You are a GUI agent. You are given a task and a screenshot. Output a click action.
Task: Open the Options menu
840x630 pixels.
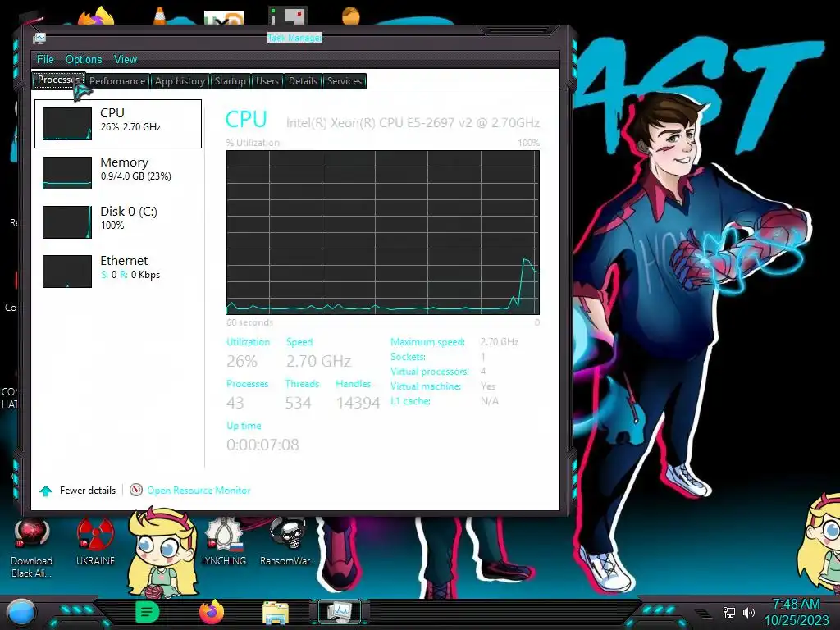click(84, 59)
